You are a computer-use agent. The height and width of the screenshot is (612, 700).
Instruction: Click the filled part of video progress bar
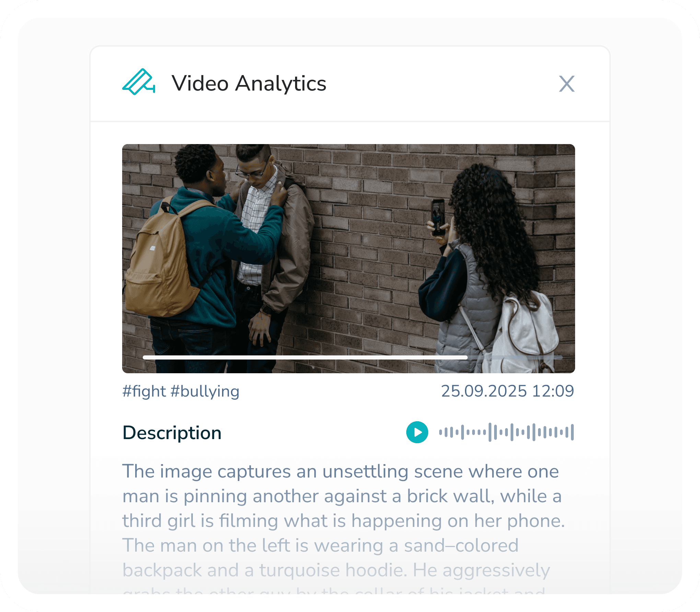pyautogui.click(x=305, y=357)
